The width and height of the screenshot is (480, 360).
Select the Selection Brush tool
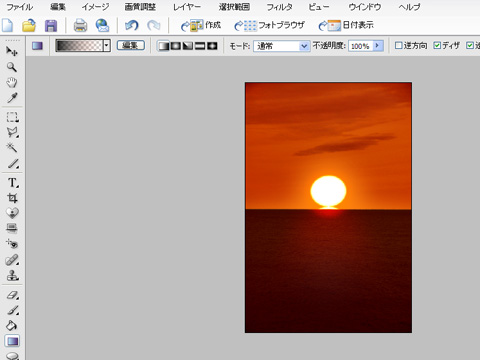(13, 163)
